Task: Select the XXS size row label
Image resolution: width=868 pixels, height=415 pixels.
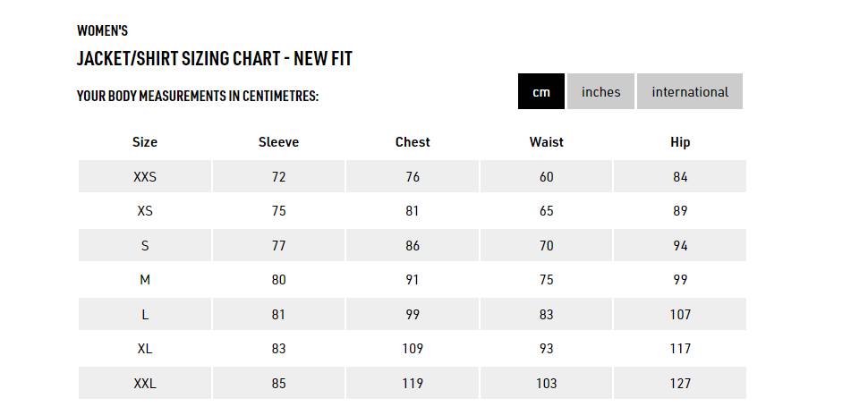Action: pos(144,176)
